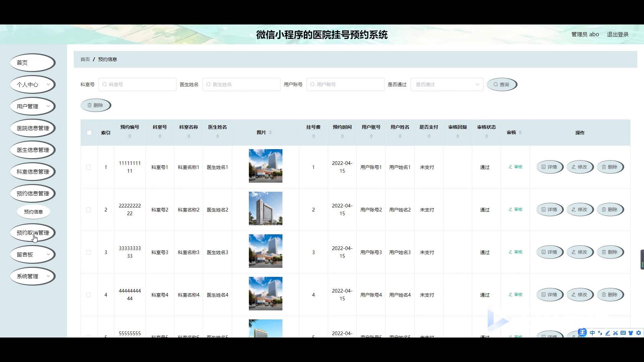This screenshot has width=644, height=362.
Task: Click the top 删除 batch delete button
Action: click(96, 105)
